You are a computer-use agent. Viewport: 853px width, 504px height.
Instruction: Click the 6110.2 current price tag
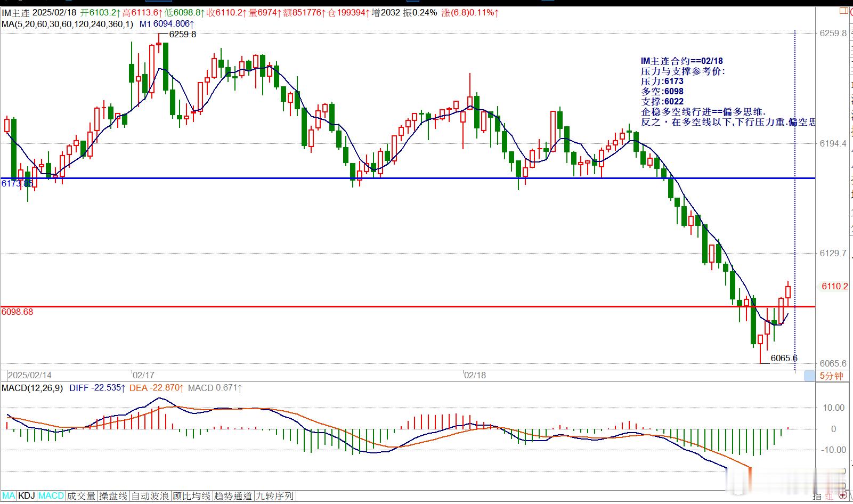coord(834,286)
